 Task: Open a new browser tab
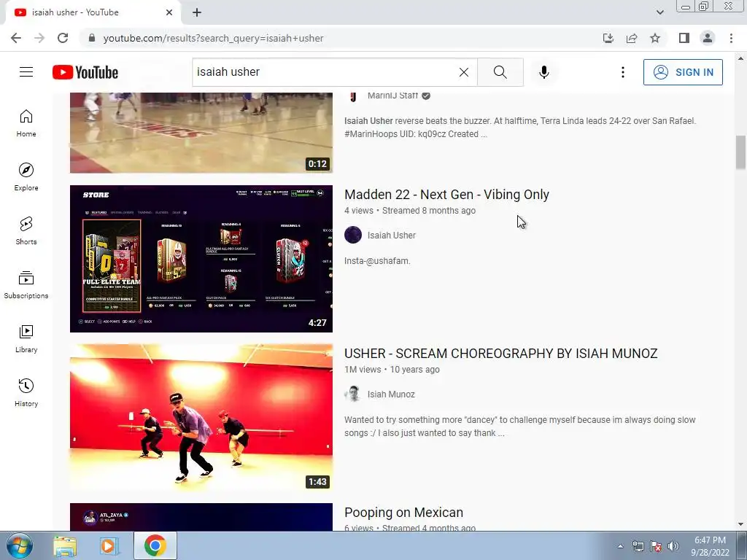(x=197, y=12)
